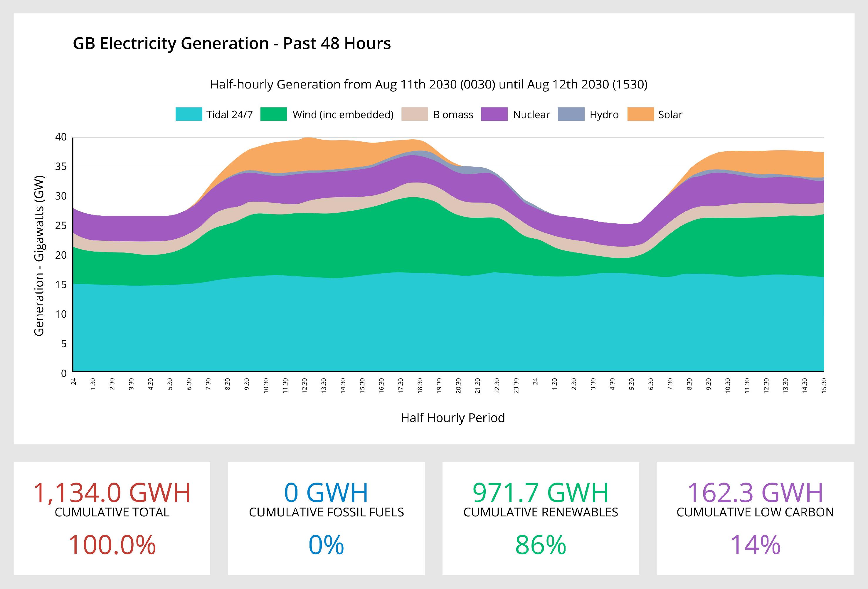Viewport: 868px width, 589px height.
Task: Click the green Wind legend swatch
Action: (273, 114)
